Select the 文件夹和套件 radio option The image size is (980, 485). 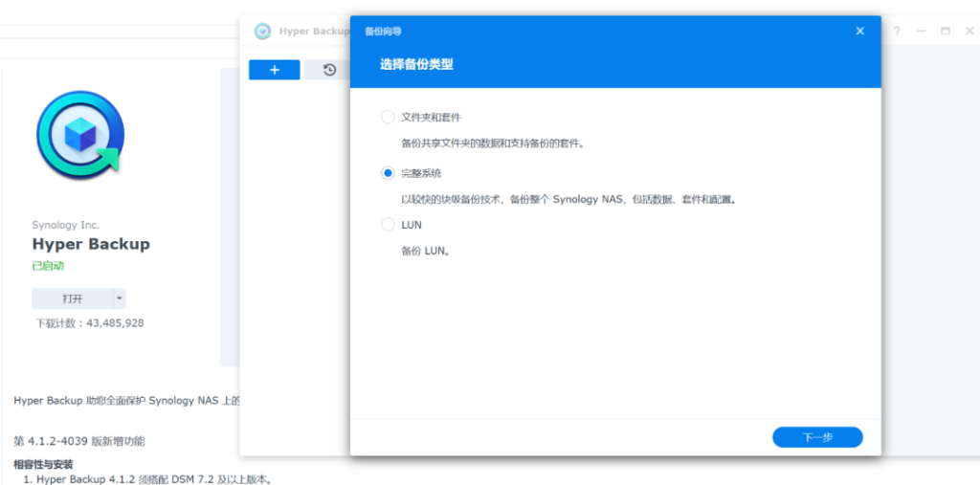click(388, 117)
